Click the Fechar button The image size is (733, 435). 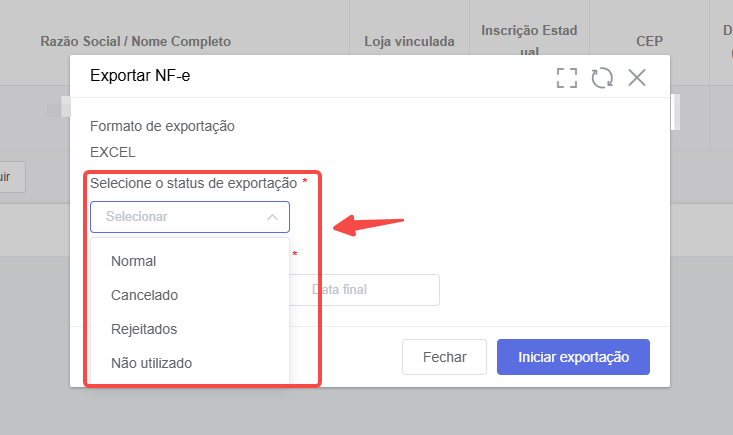tap(444, 357)
